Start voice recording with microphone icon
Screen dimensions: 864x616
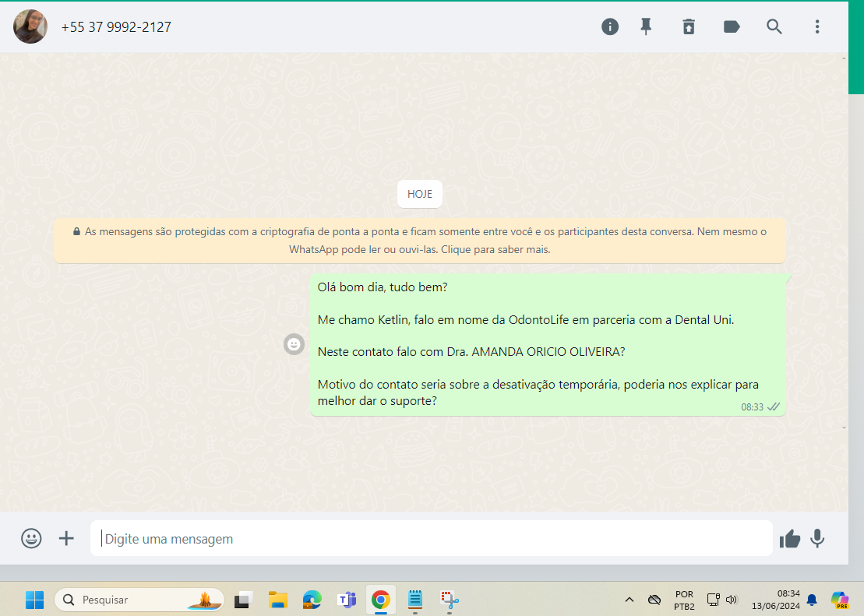[817, 538]
